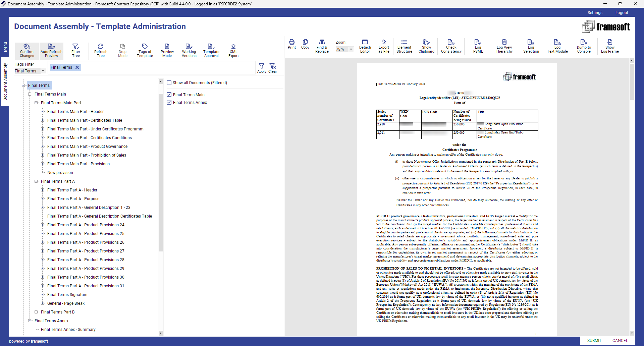The height and width of the screenshot is (346, 644).
Task: Check Show all Documents (Filtered)
Action: [x=169, y=83]
